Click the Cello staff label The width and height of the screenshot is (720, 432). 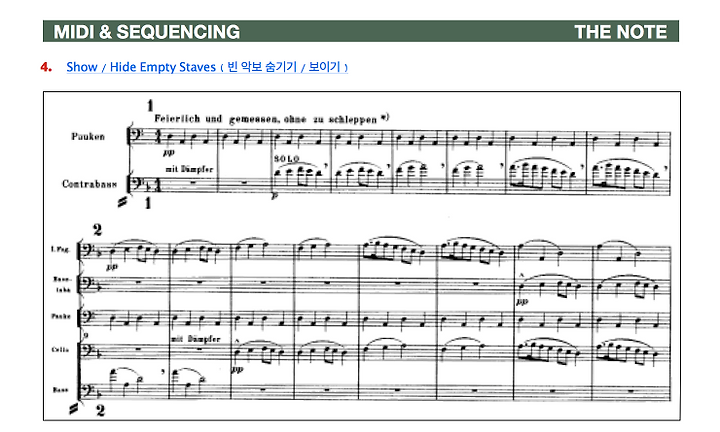tap(60, 349)
